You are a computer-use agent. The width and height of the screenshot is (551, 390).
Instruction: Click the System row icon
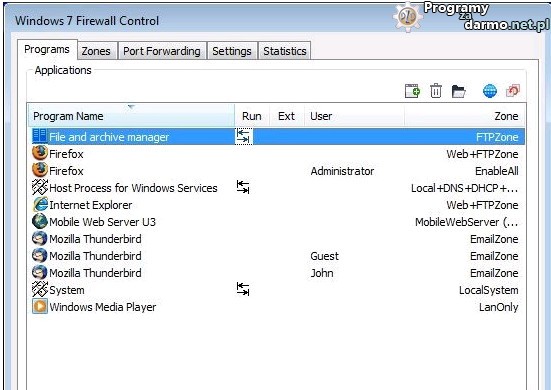pyautogui.click(x=39, y=289)
